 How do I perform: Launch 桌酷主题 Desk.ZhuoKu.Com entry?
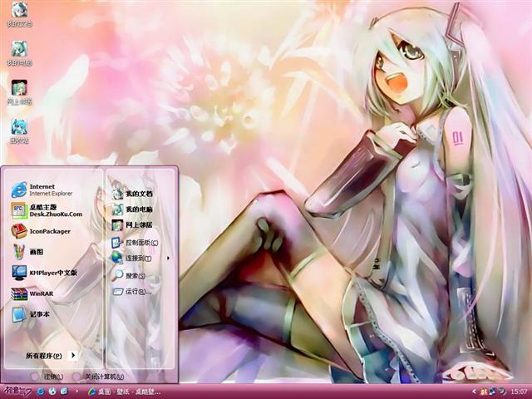click(47, 210)
